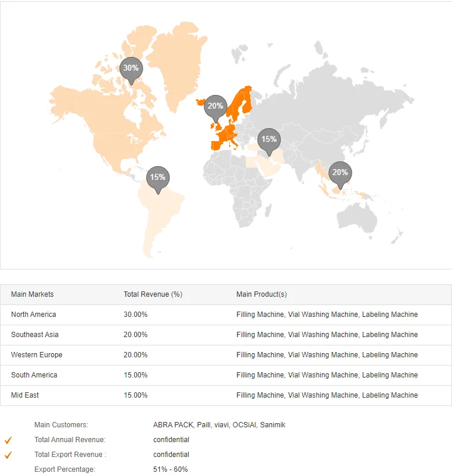This screenshot has height=476, width=452.
Task: Click the Main Markets column header
Action: (32, 294)
